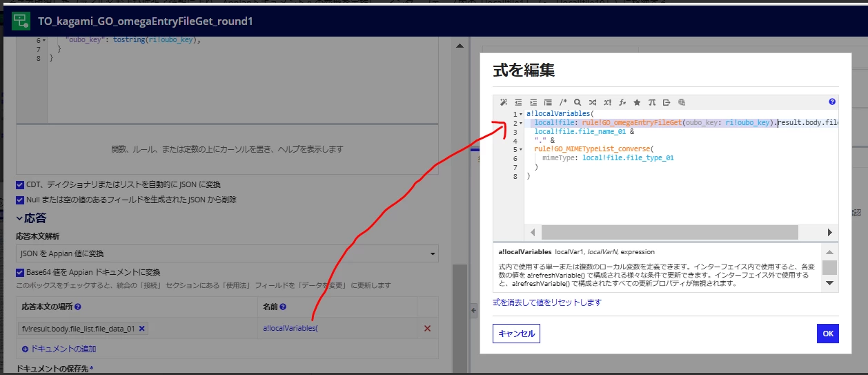This screenshot has height=375, width=868.
Task: Click the format expression magic wand icon
Action: pyautogui.click(x=504, y=102)
